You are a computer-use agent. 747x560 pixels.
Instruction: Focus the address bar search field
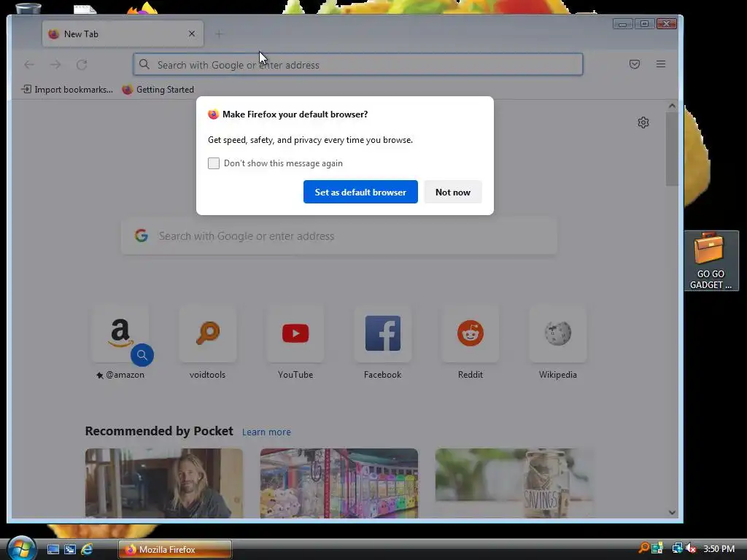[x=357, y=64]
